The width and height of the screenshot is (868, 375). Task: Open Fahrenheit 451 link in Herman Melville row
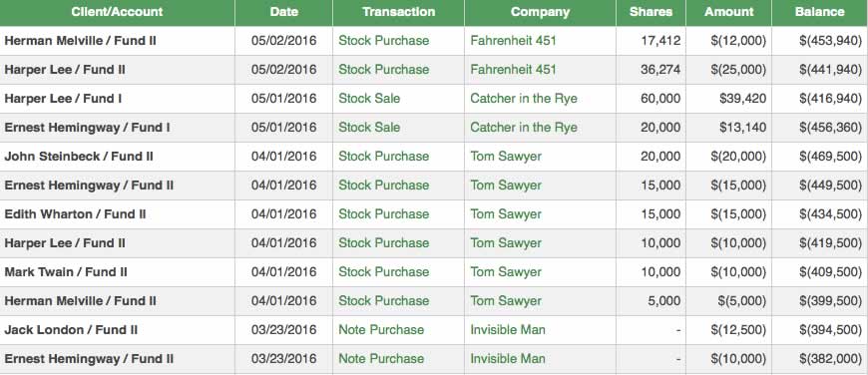point(513,40)
